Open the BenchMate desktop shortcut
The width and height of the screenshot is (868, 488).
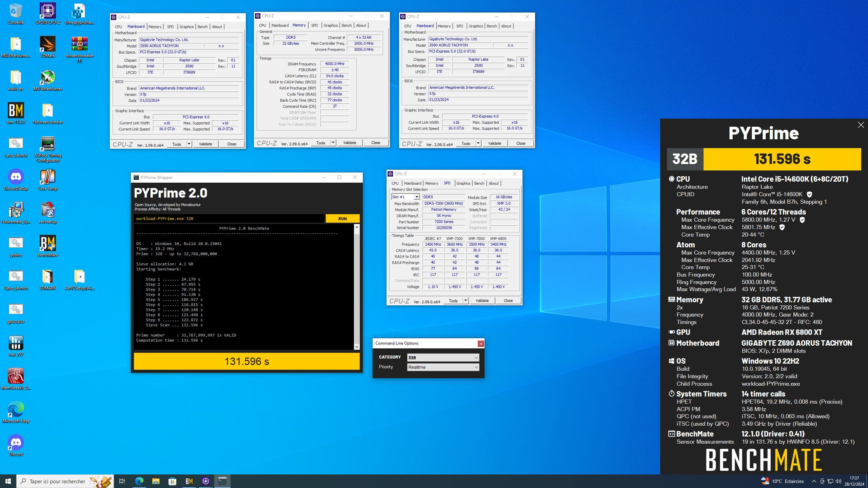(x=47, y=246)
